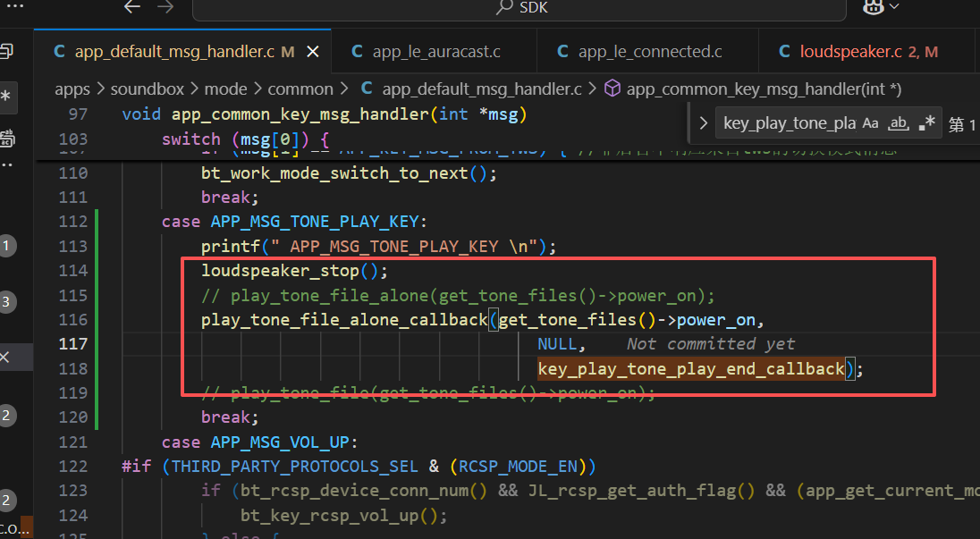The height and width of the screenshot is (539, 980).
Task: Close the app_default_msg_handler.c tab
Action: tap(312, 52)
